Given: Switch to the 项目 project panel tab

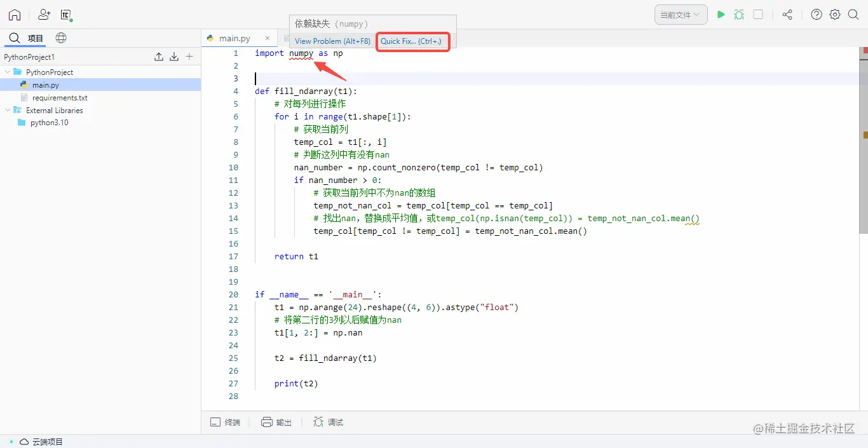Looking at the screenshot, I should coord(26,38).
